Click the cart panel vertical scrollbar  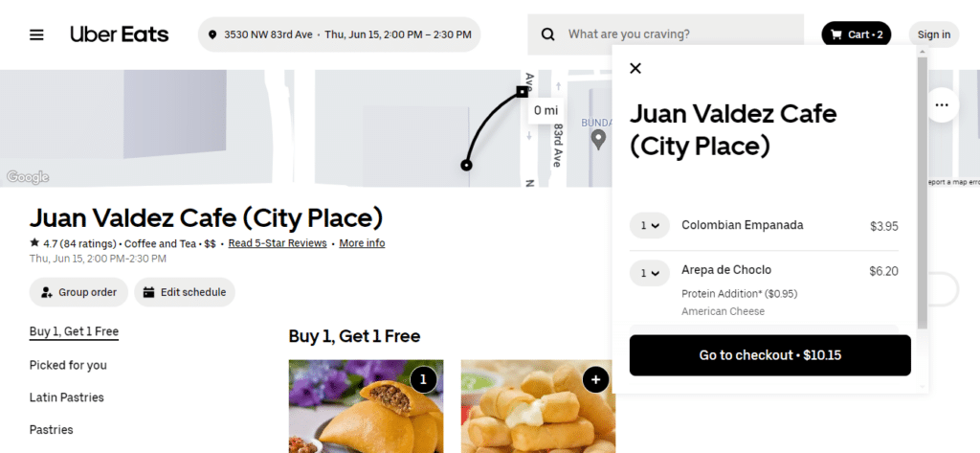click(x=923, y=191)
